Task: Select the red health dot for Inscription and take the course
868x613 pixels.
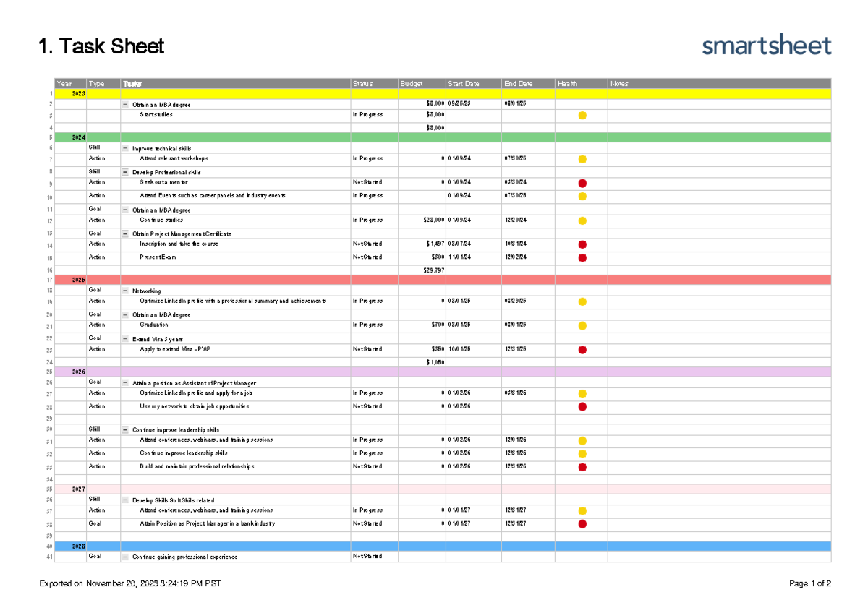Action: pyautogui.click(x=582, y=244)
